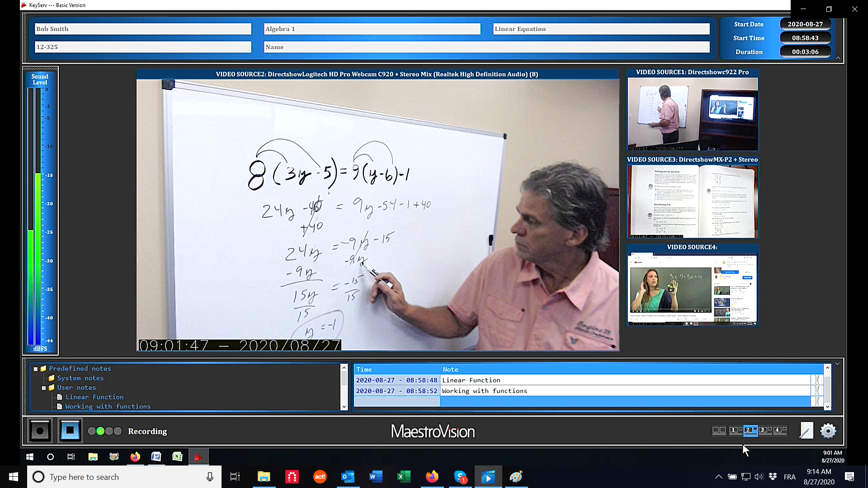Viewport: 868px width, 488px height.
Task: Click the User notes folder label
Action: point(76,388)
